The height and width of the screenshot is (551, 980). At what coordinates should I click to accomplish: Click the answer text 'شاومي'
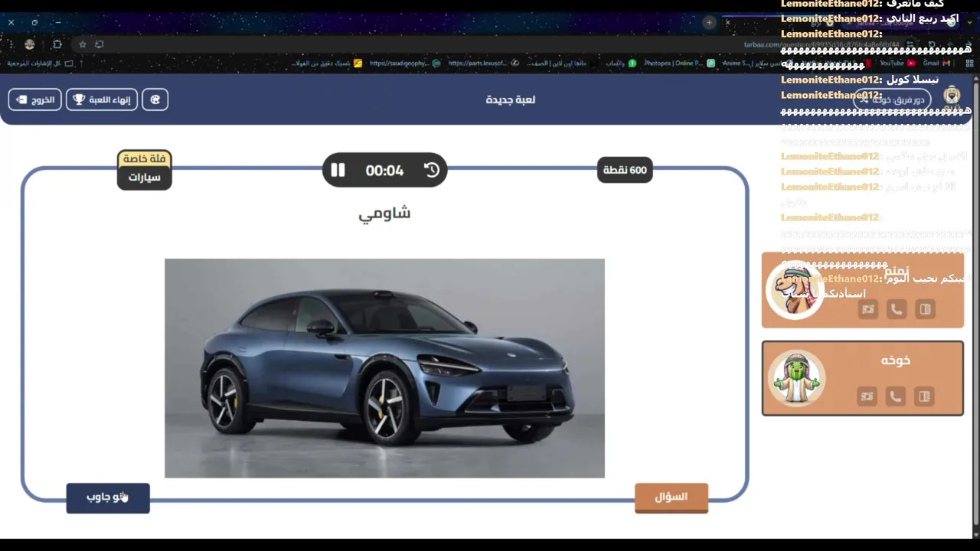click(384, 214)
